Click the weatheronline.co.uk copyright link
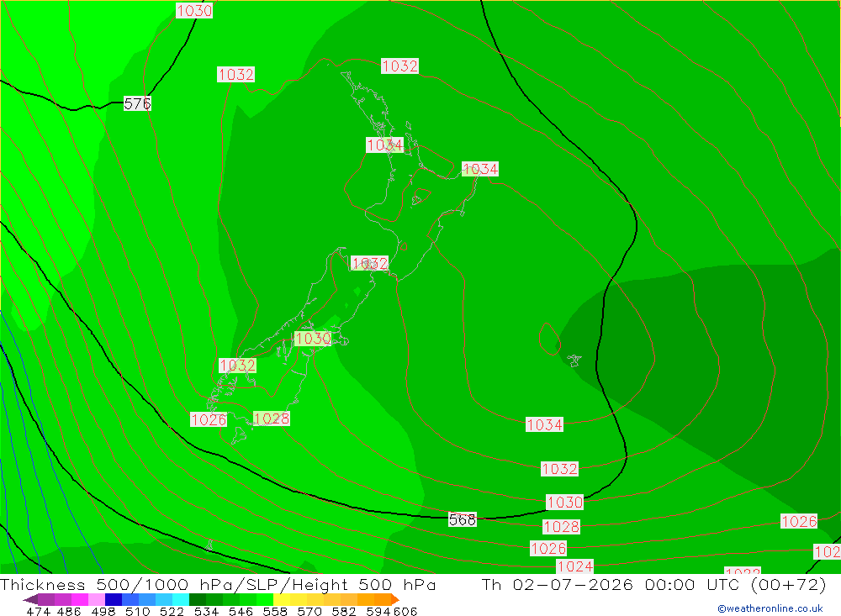The height and width of the screenshot is (616, 841). click(770, 608)
